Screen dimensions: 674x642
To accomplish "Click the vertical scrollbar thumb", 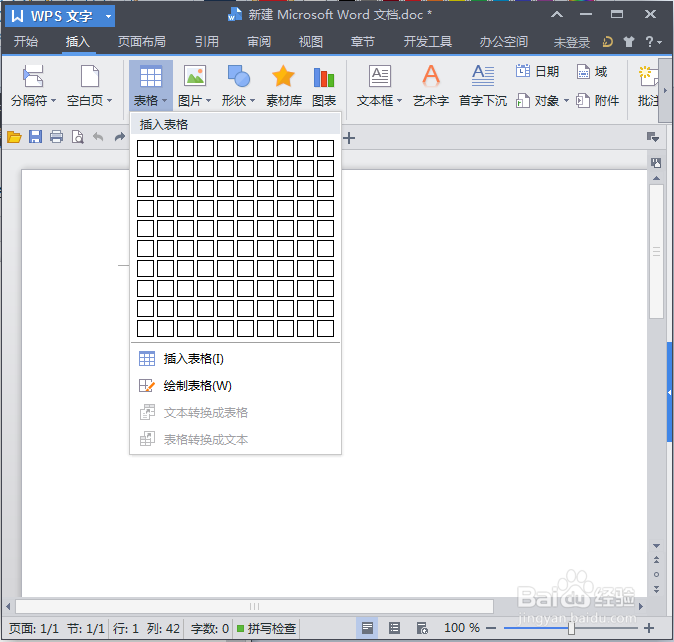I will pos(656,252).
